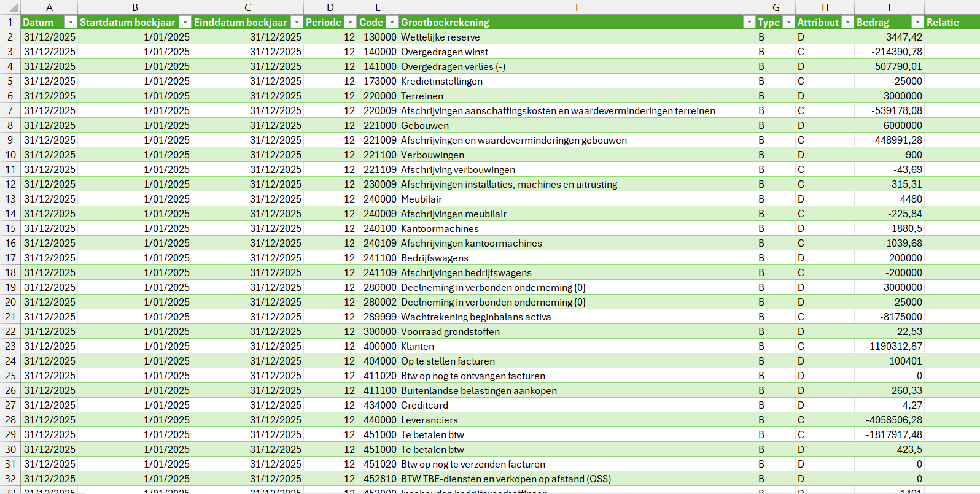Click code cell 452810

(378, 479)
